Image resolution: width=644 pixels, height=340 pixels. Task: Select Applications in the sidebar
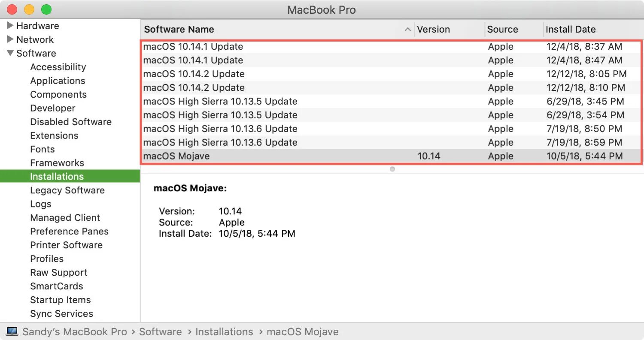pyautogui.click(x=58, y=81)
